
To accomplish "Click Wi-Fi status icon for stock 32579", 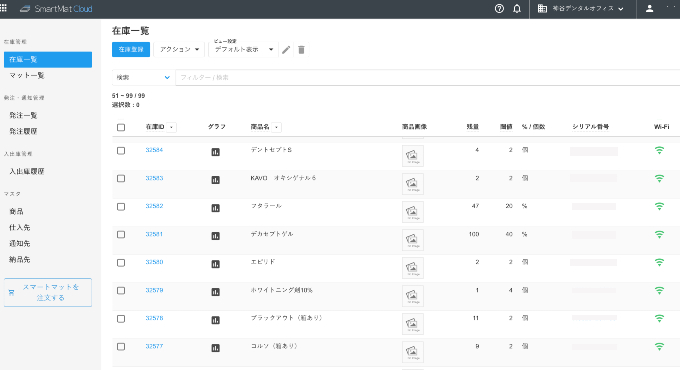I will (x=659, y=291).
